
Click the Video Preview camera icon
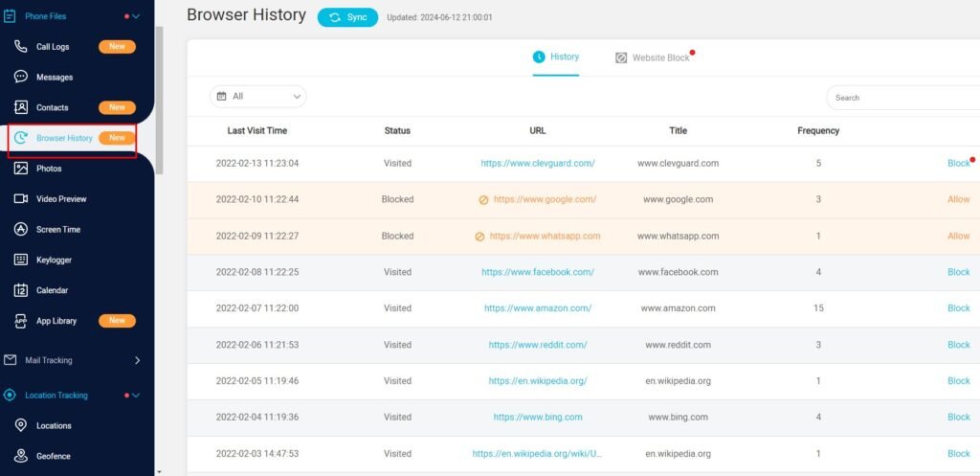coord(21,199)
